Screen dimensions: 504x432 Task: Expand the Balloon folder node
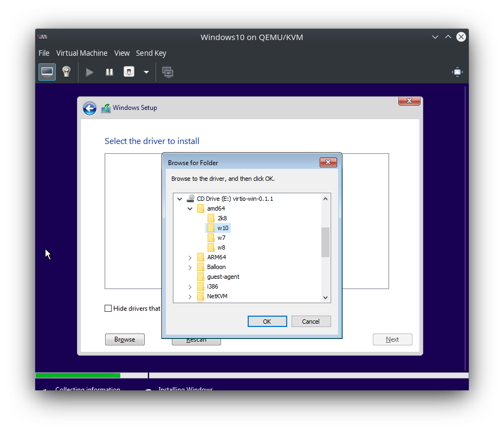pyautogui.click(x=190, y=267)
